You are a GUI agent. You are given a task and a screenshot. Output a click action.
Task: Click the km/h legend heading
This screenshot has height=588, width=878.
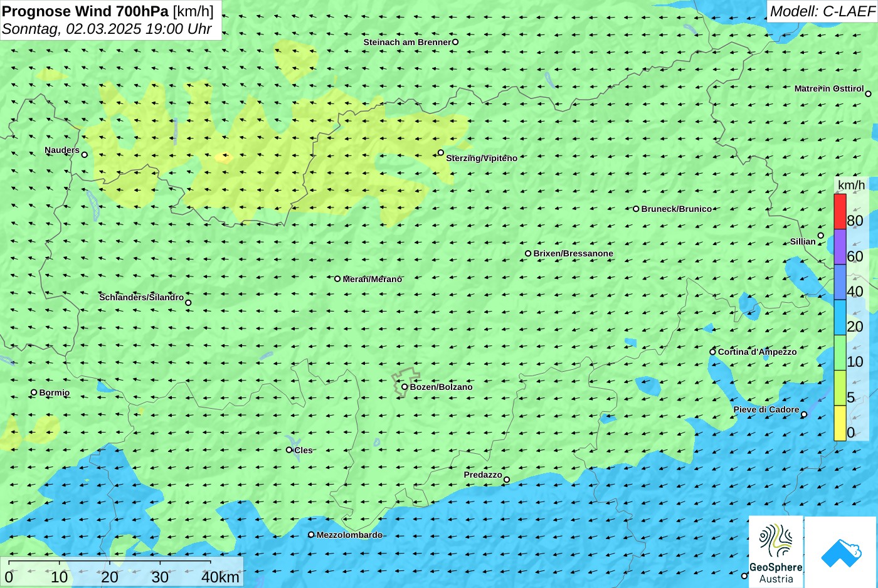851,185
